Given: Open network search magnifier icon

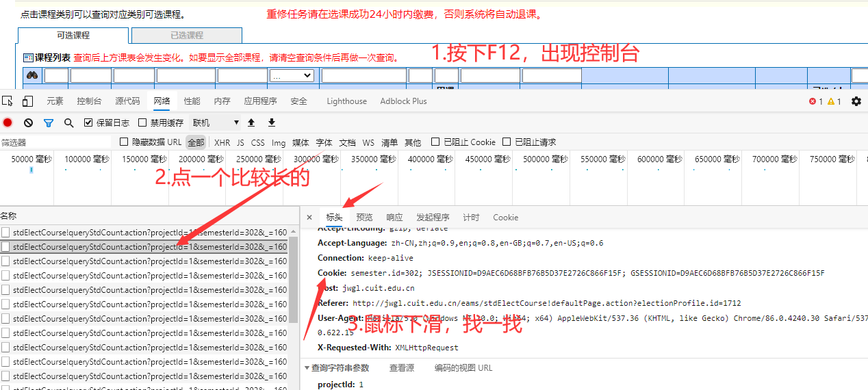Looking at the screenshot, I should (x=68, y=122).
